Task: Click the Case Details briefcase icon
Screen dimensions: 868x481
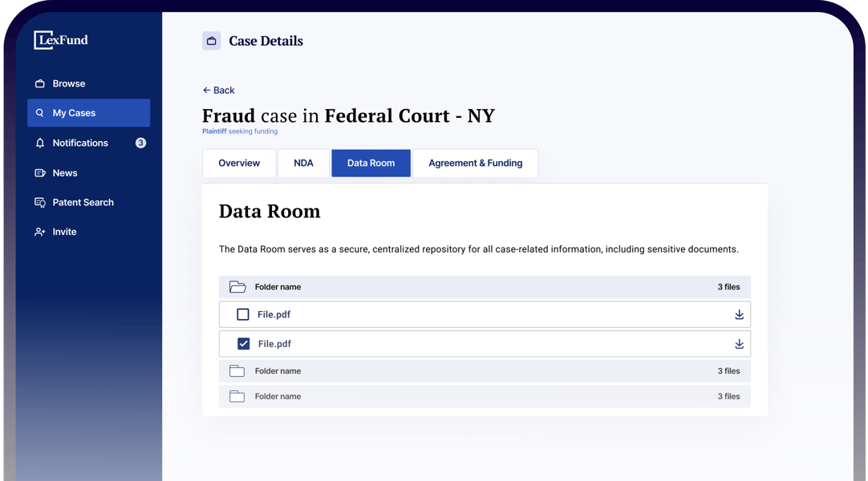Action: [x=212, y=41]
